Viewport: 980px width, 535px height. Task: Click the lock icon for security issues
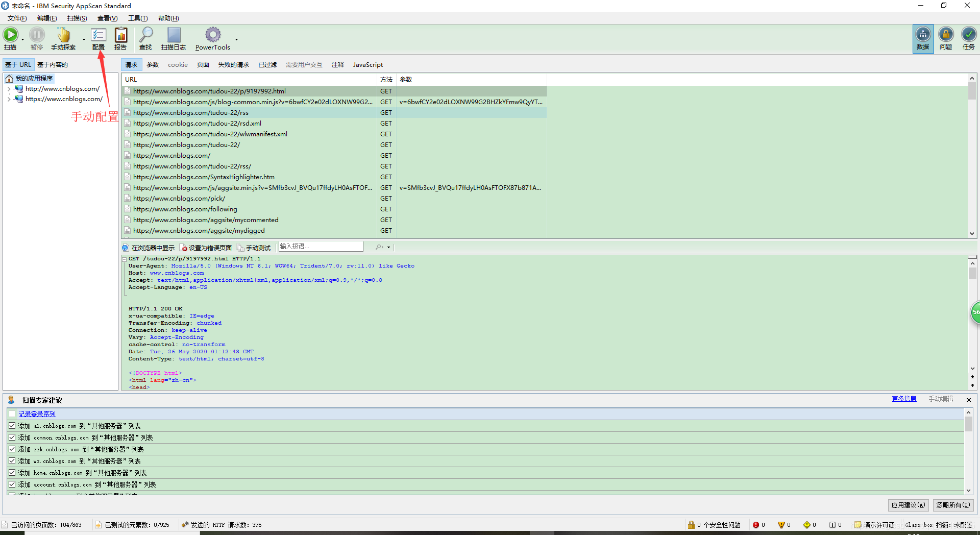pos(691,525)
